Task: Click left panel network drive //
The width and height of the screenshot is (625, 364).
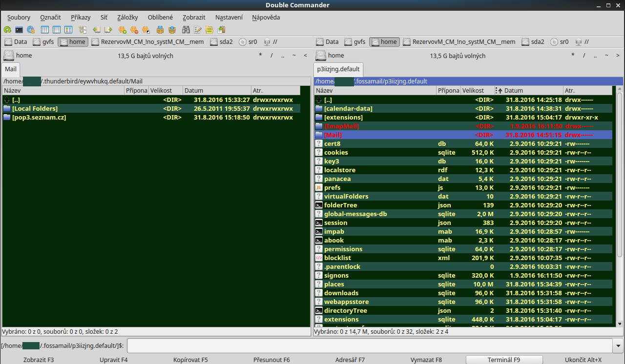Action: tap(271, 42)
